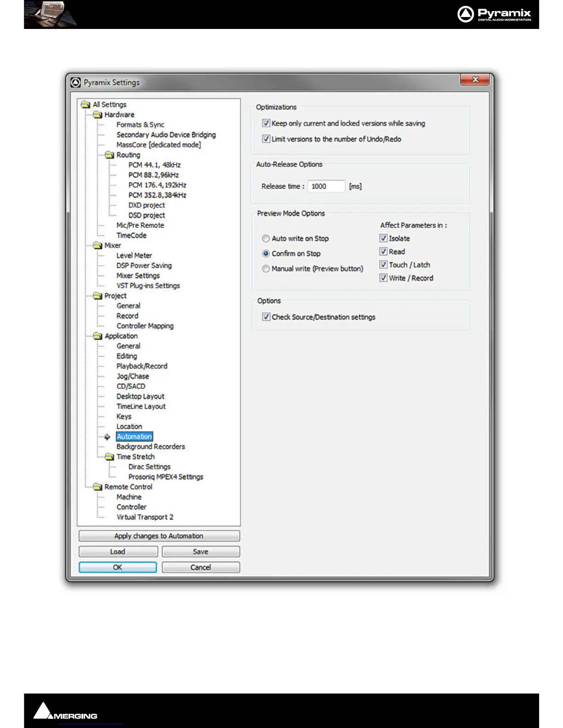Click the Routing folder icon
The height and width of the screenshot is (728, 563).
pyautogui.click(x=109, y=155)
